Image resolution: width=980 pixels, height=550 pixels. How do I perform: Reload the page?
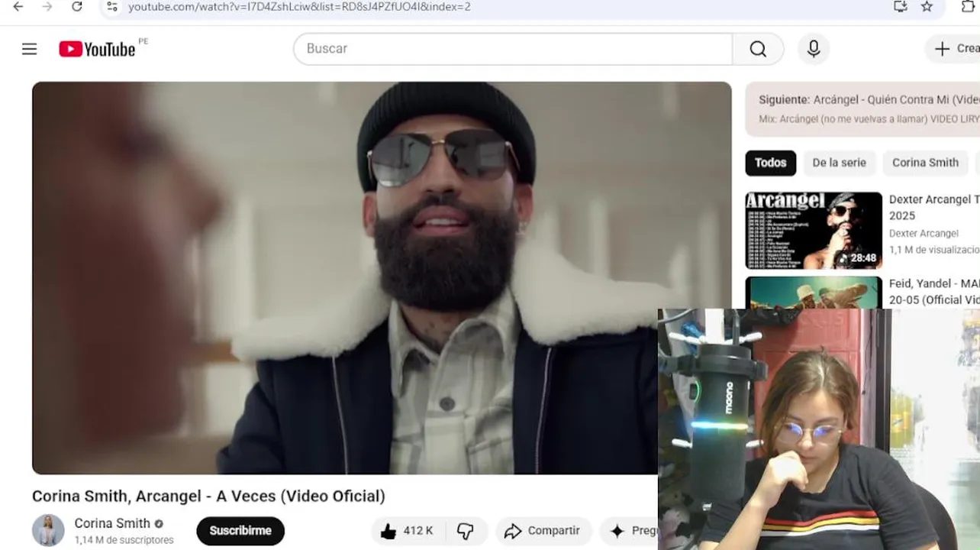pos(76,7)
